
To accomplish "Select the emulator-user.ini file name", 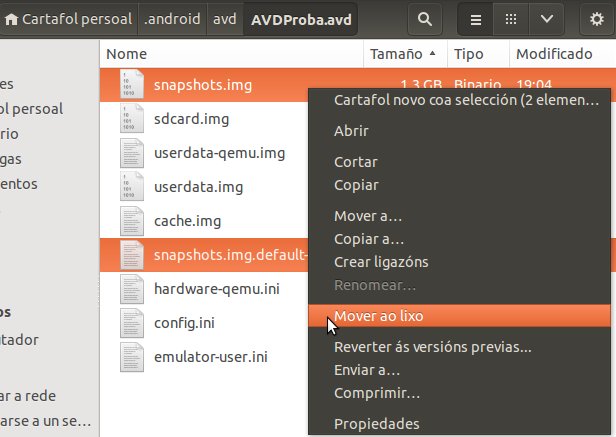I will [x=211, y=357].
